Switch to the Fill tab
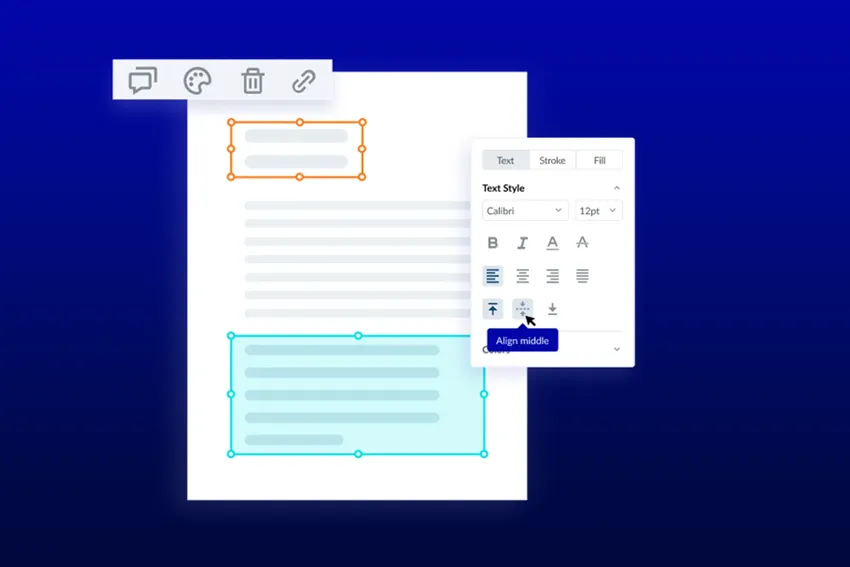Image resolution: width=850 pixels, height=567 pixels. (599, 160)
